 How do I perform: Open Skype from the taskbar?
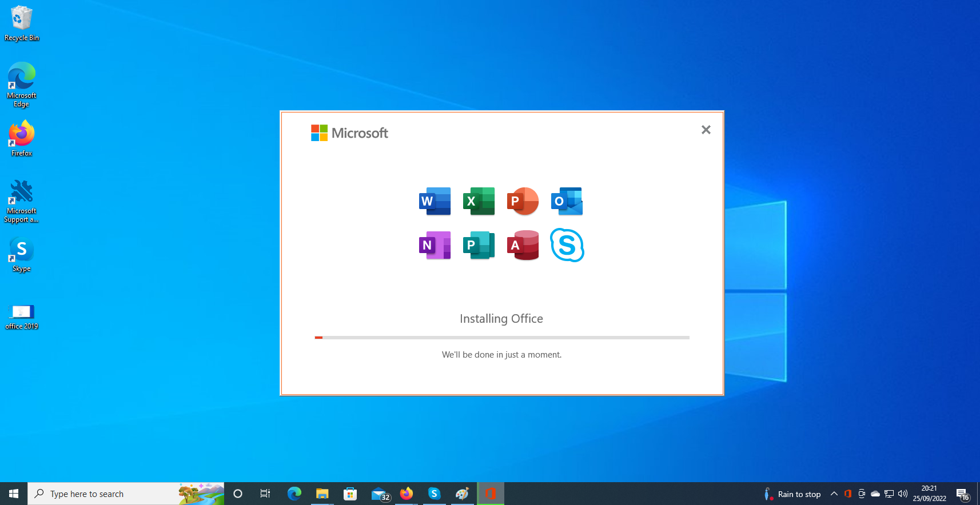(435, 494)
